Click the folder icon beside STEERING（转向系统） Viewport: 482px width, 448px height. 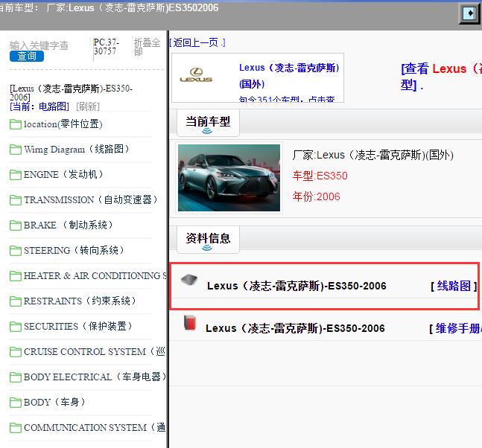(x=16, y=251)
